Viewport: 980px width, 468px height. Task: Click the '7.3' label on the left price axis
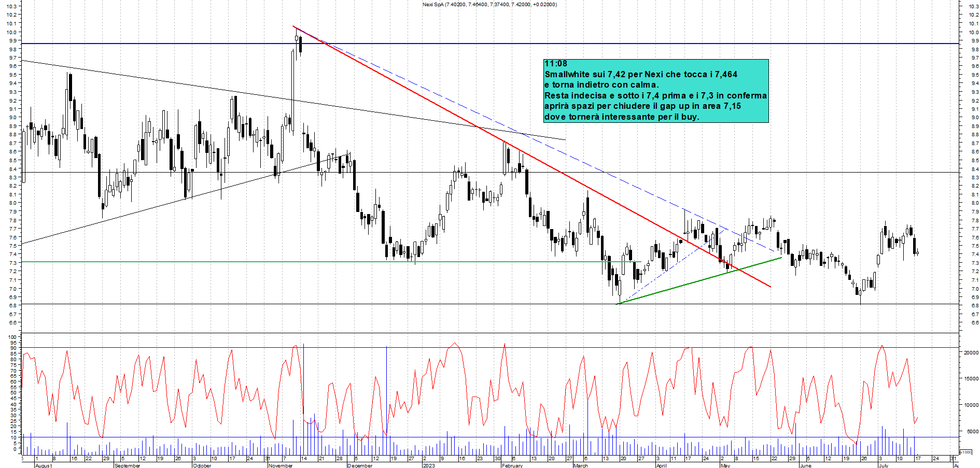click(x=12, y=263)
